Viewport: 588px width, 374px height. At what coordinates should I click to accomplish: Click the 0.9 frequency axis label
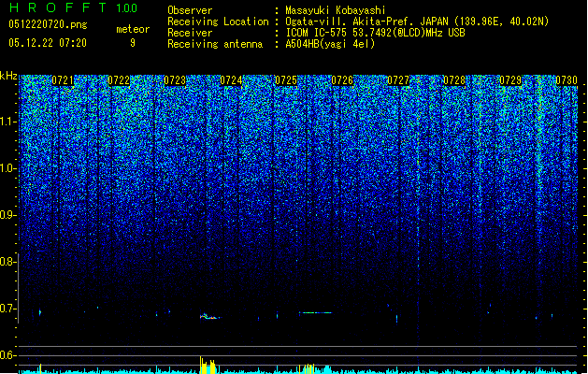[x=8, y=215]
